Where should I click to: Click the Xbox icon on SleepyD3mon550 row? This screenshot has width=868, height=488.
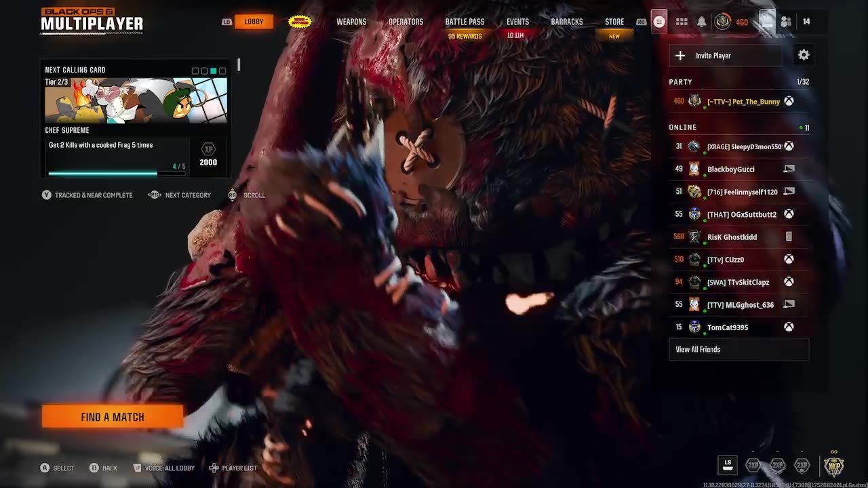coord(789,146)
